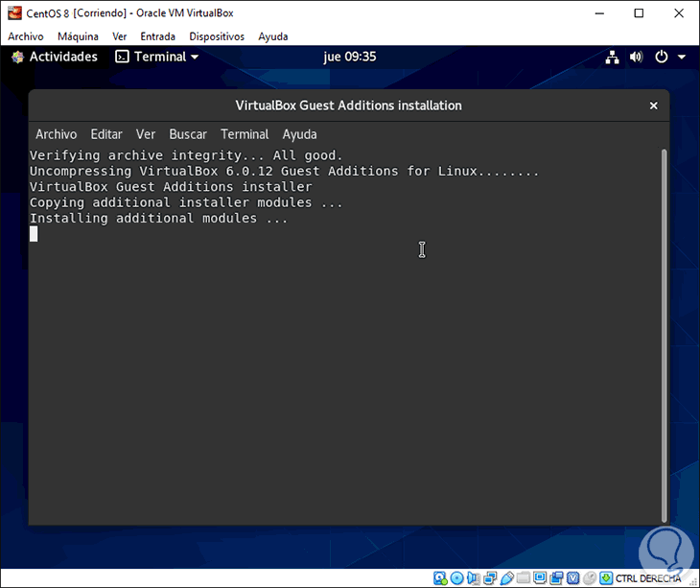
Task: Open the hard disk activity indicator
Action: pos(440,578)
